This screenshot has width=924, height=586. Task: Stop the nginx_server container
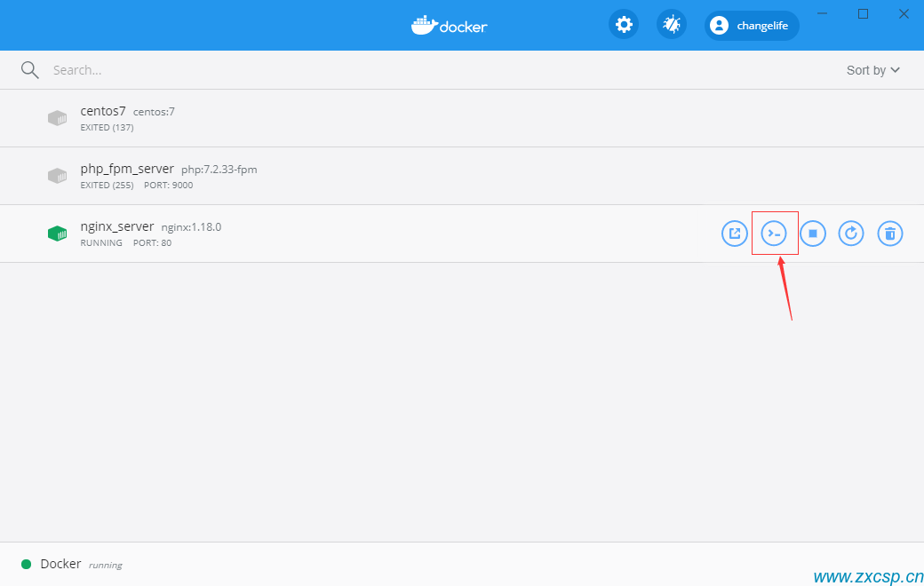pyautogui.click(x=813, y=234)
